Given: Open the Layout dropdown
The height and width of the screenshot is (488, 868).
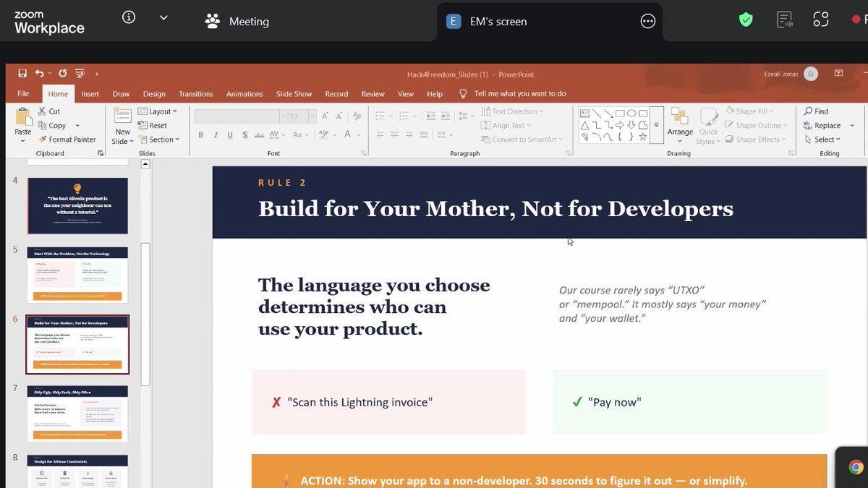Looking at the screenshot, I should 157,111.
